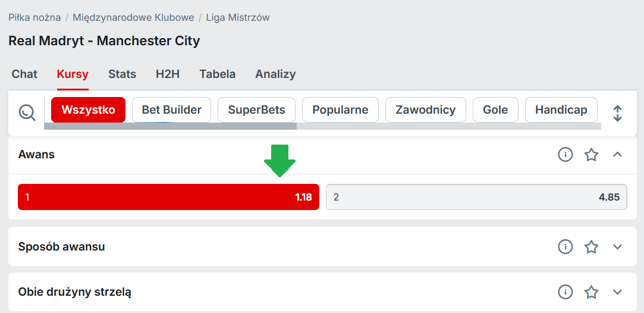Open Piłka nożna breadcrumb link
644x313 pixels.
[x=34, y=18]
